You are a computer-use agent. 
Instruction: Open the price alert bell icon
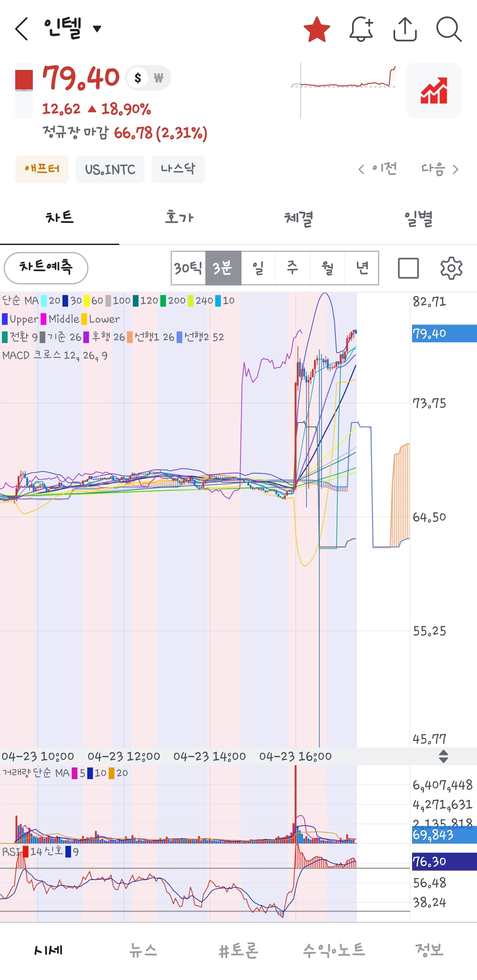coord(361,29)
